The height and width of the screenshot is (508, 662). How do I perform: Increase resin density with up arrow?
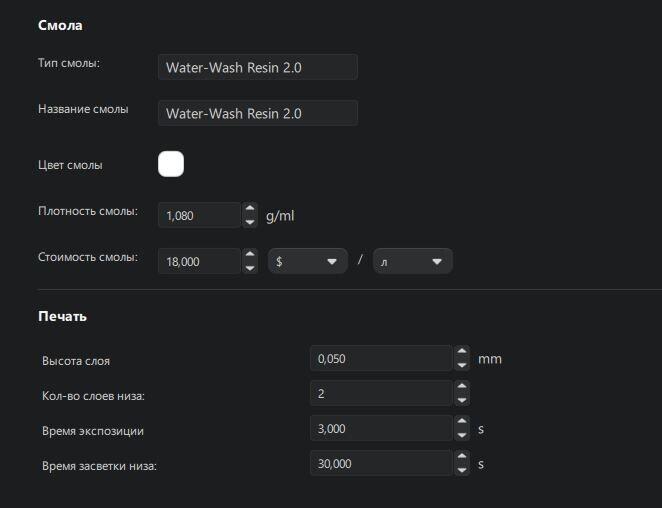[x=250, y=209]
